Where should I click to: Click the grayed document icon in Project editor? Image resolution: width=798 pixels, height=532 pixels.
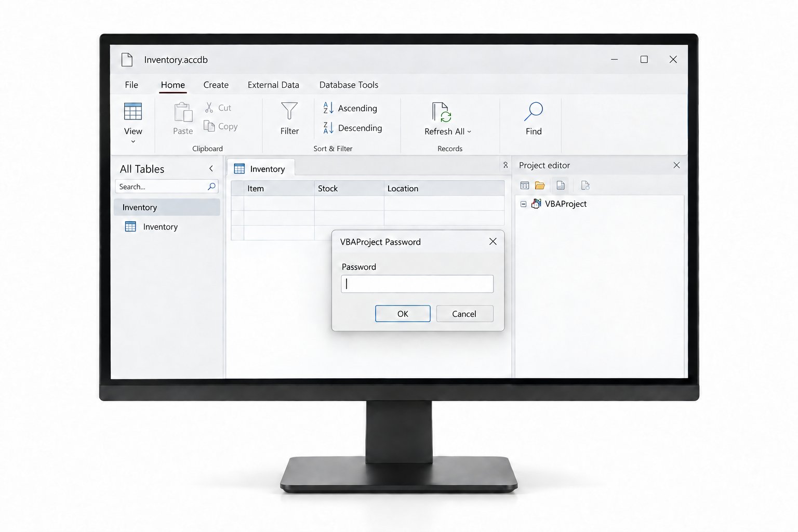[x=586, y=185]
